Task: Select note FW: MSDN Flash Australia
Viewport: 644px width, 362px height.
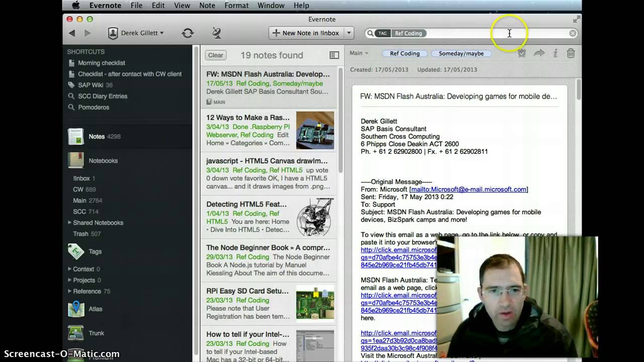Action: tap(269, 88)
